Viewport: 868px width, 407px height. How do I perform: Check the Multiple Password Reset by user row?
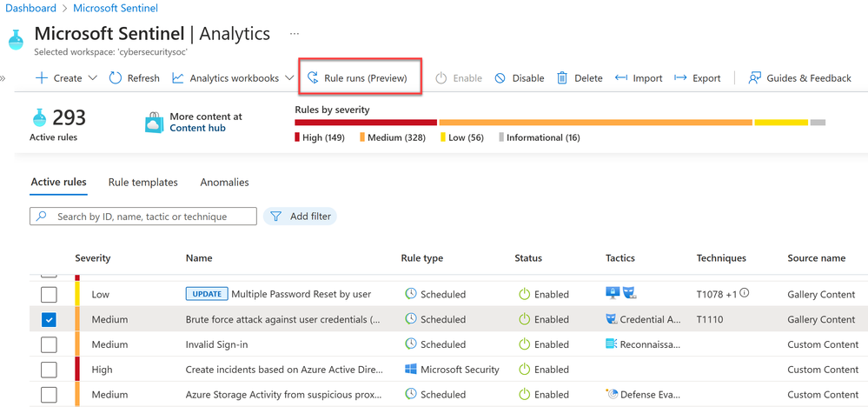coord(49,295)
